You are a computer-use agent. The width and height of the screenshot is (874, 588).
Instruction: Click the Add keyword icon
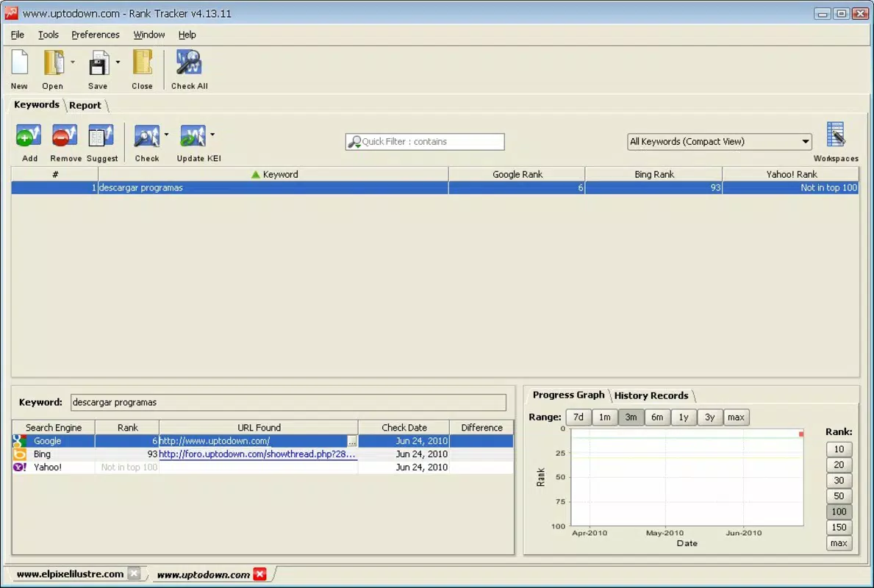tap(29, 135)
